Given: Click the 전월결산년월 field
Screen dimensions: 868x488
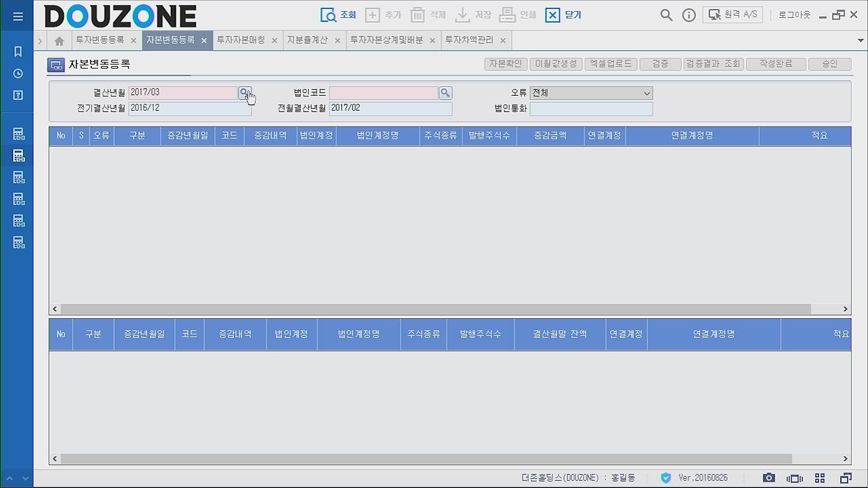Looking at the screenshot, I should pos(391,108).
